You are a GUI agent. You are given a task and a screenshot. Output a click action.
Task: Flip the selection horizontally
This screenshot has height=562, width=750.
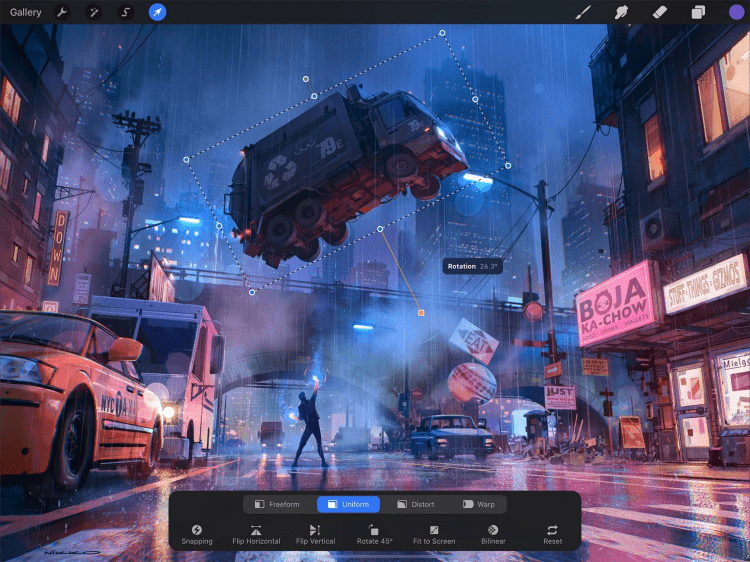[x=256, y=535]
